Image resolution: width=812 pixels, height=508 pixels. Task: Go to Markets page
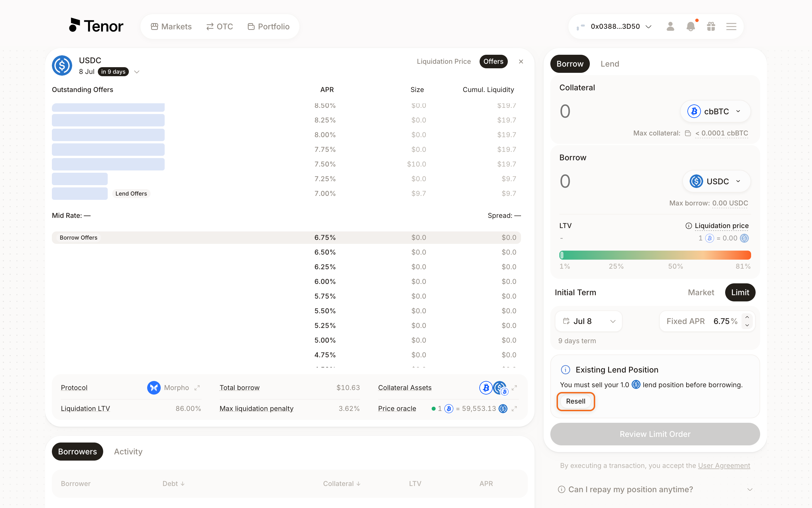(171, 27)
